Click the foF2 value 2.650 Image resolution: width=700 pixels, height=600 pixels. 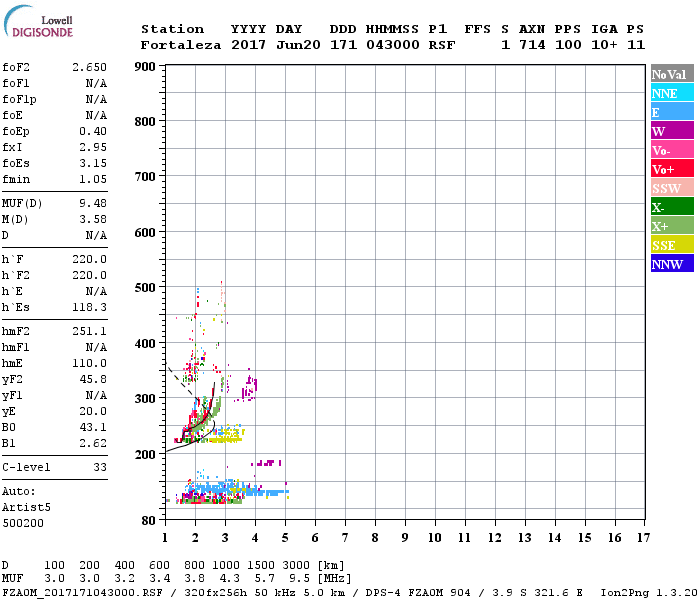(89, 67)
